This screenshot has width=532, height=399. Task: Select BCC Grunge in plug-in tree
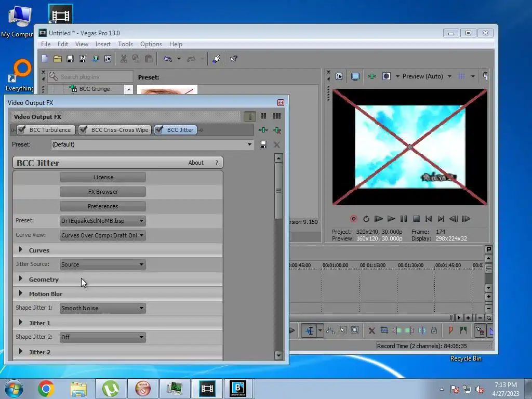coord(95,89)
